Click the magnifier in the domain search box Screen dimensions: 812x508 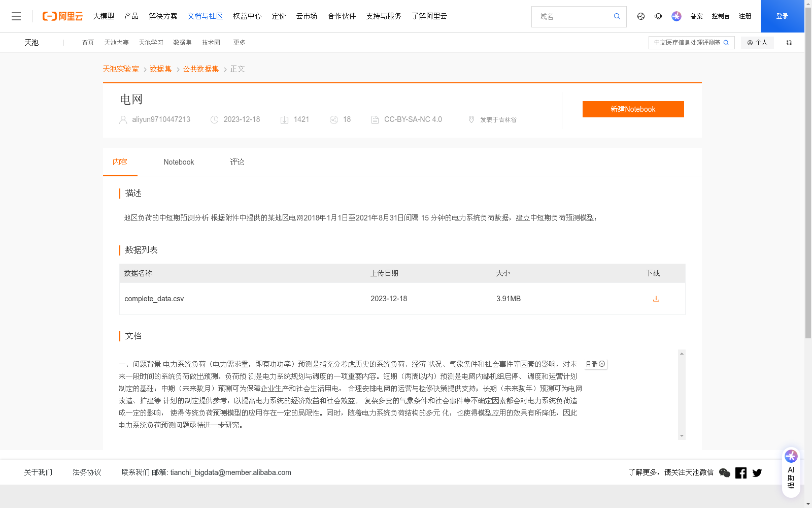tap(617, 16)
